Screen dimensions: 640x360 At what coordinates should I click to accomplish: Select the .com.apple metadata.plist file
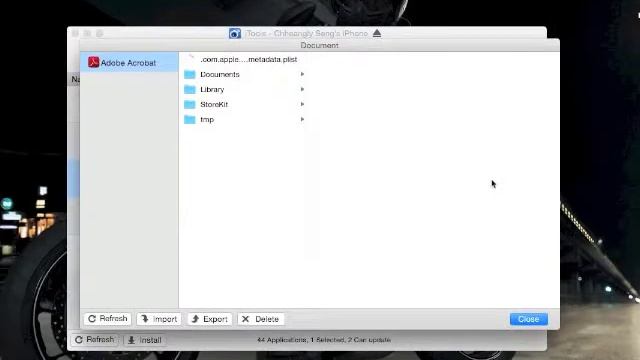[249, 60]
